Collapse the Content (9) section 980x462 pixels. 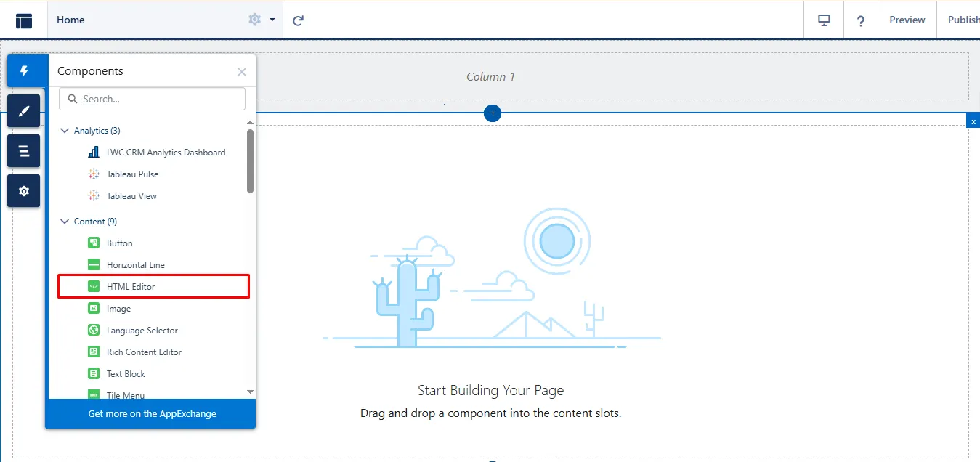pos(65,222)
